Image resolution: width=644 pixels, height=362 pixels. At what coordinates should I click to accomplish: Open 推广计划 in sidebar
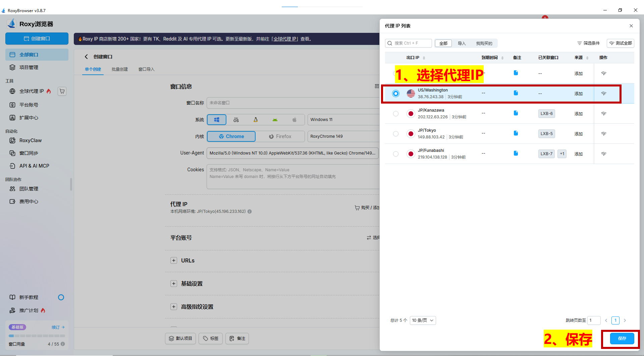(37, 310)
